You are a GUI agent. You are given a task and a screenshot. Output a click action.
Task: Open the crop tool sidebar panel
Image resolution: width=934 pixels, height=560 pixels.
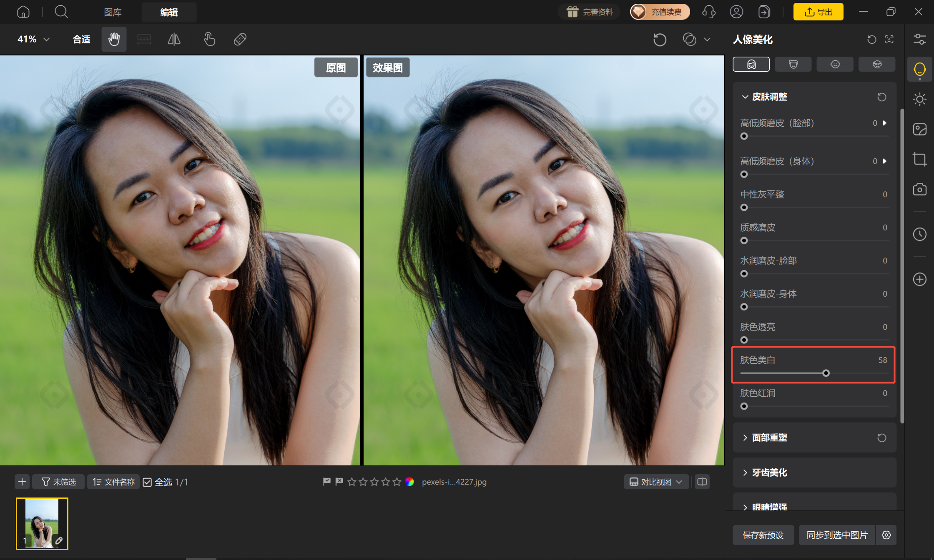[x=919, y=159]
